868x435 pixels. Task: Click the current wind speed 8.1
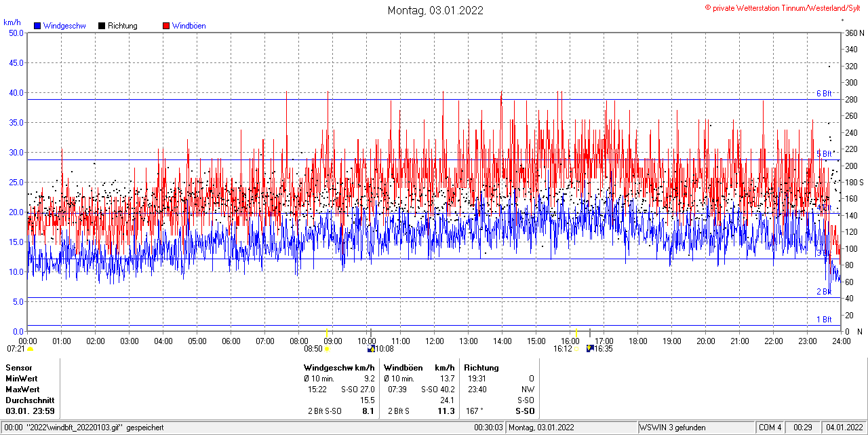coord(369,411)
